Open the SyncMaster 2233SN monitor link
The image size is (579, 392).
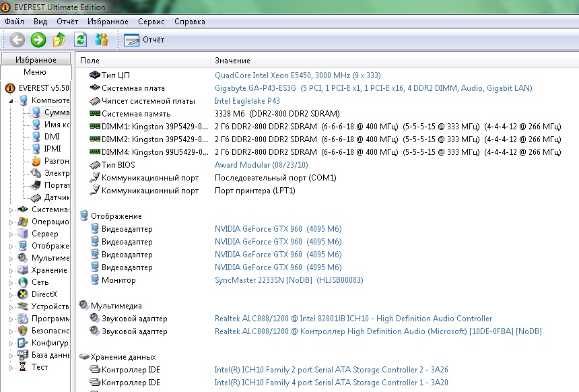[x=289, y=280]
